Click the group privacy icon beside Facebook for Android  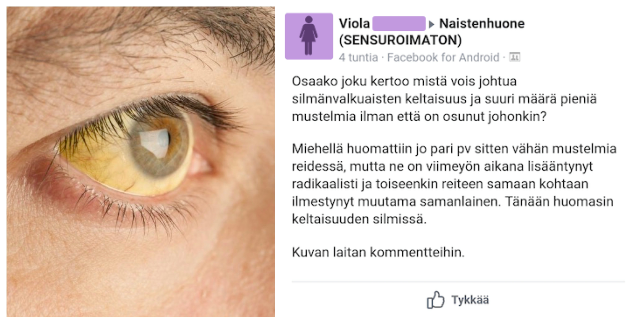pyautogui.click(x=515, y=57)
